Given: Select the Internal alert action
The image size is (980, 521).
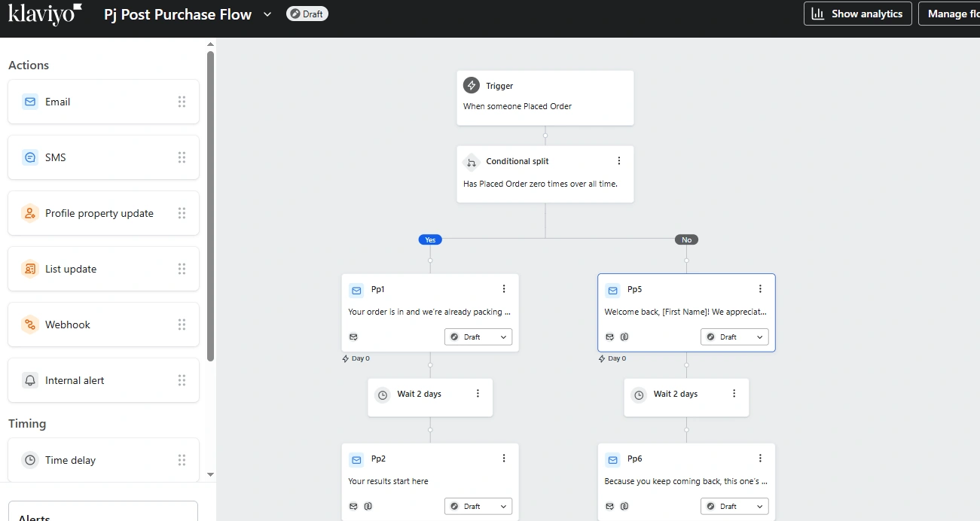Looking at the screenshot, I should coord(103,380).
